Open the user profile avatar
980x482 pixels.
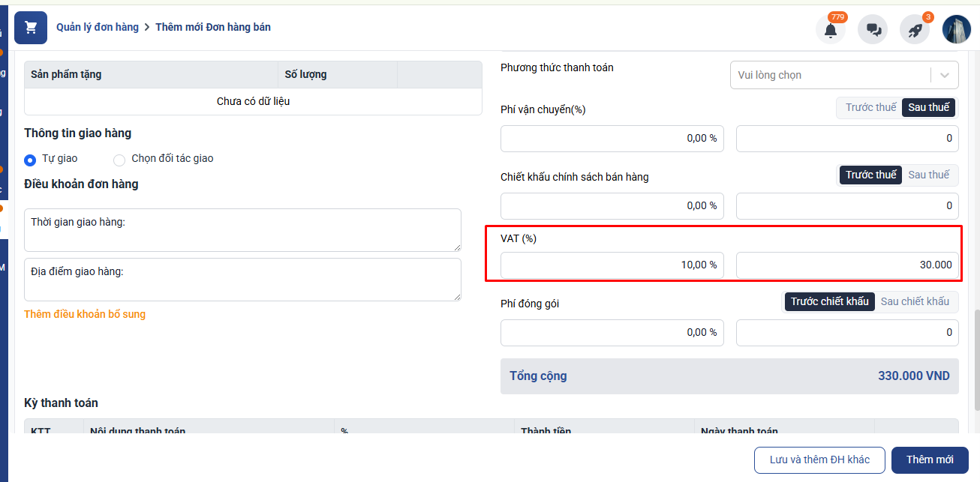point(957,30)
